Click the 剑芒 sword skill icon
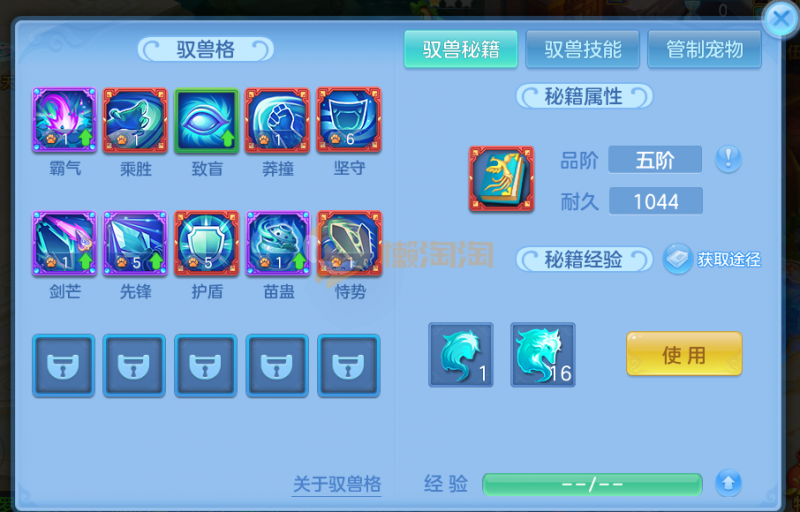 (x=64, y=243)
